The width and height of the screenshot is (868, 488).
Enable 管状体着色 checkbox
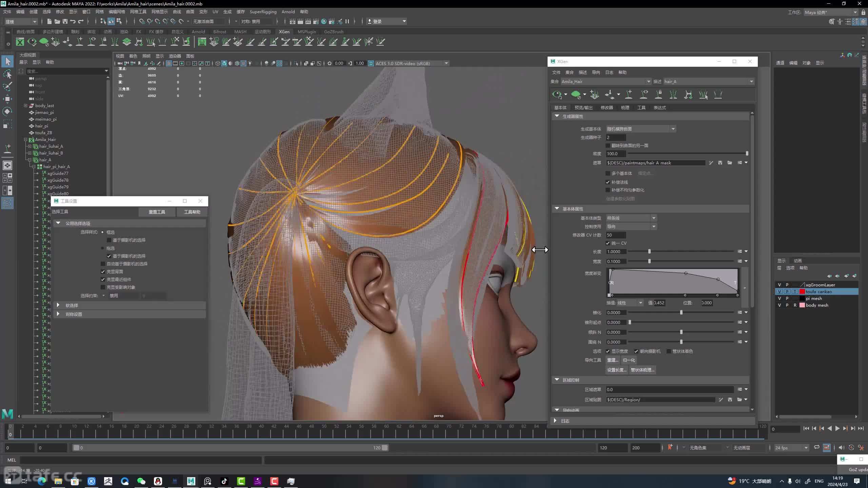pyautogui.click(x=669, y=351)
